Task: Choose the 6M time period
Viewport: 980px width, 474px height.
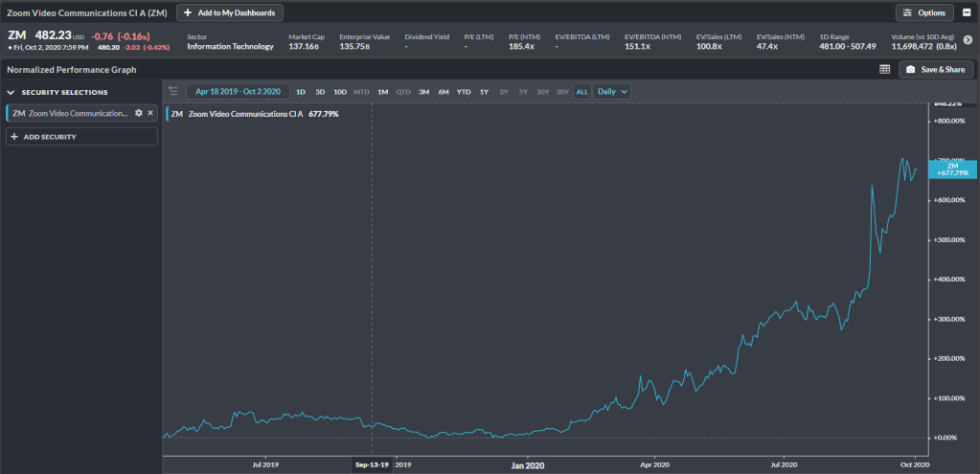Action: pos(444,92)
